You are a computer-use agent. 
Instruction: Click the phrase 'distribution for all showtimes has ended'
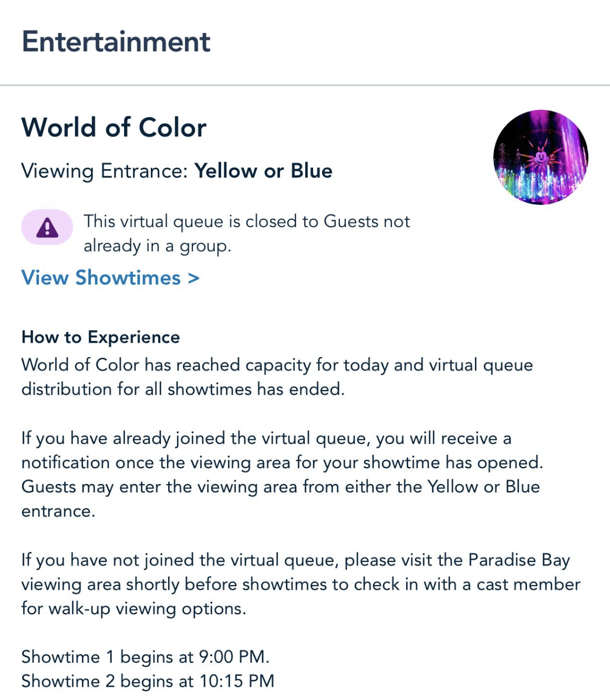click(x=183, y=389)
